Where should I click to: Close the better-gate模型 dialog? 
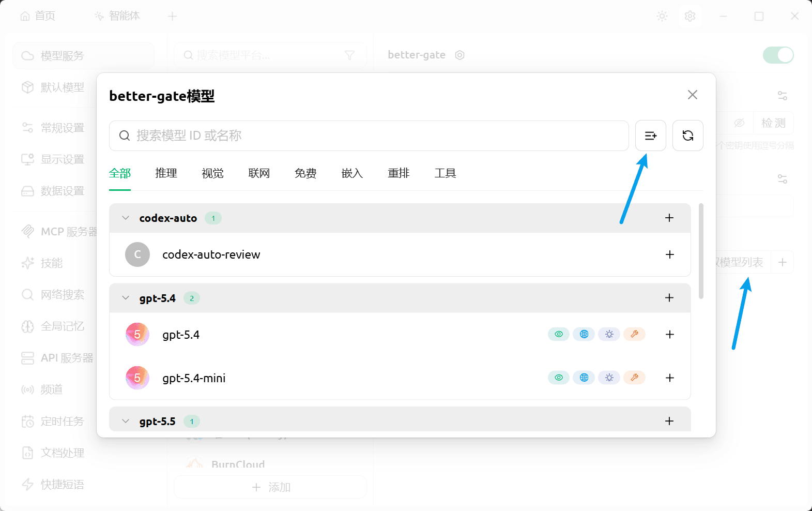(x=693, y=95)
